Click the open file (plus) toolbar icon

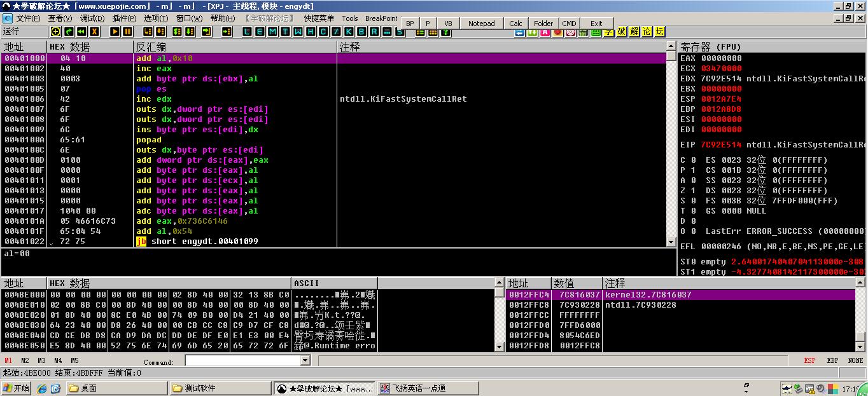(x=55, y=31)
